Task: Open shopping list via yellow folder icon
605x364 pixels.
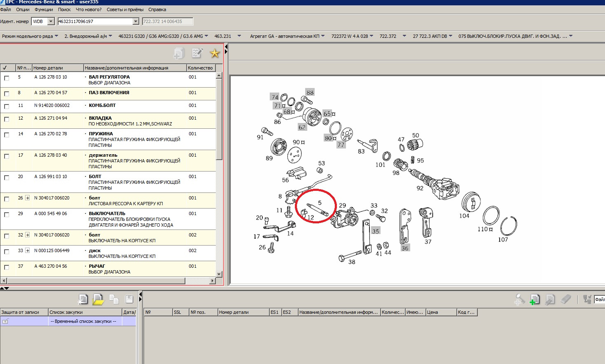Action: coord(98,299)
